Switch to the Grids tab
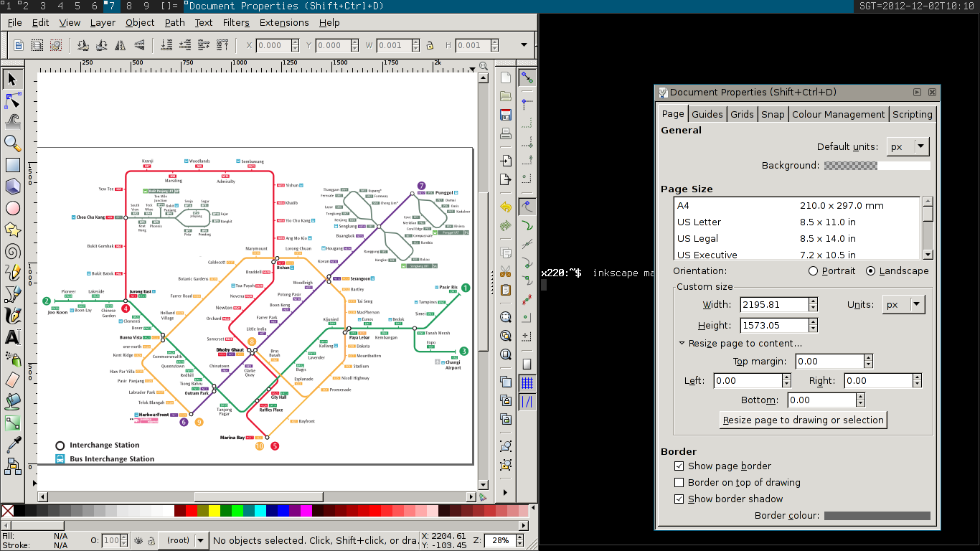 click(742, 113)
